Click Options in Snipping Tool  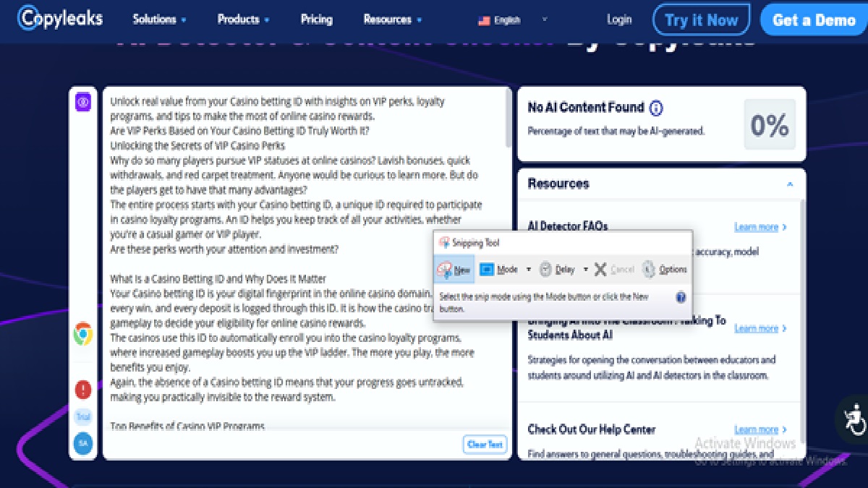(665, 270)
